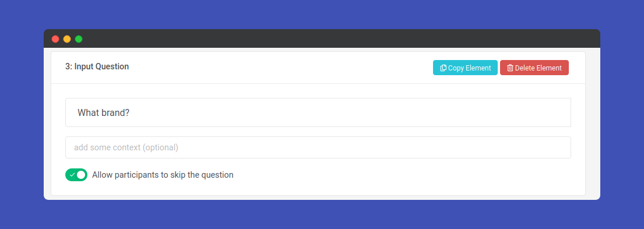The height and width of the screenshot is (229, 644).
Task: Click the label Allow participants to skip the question
Action: (163, 175)
